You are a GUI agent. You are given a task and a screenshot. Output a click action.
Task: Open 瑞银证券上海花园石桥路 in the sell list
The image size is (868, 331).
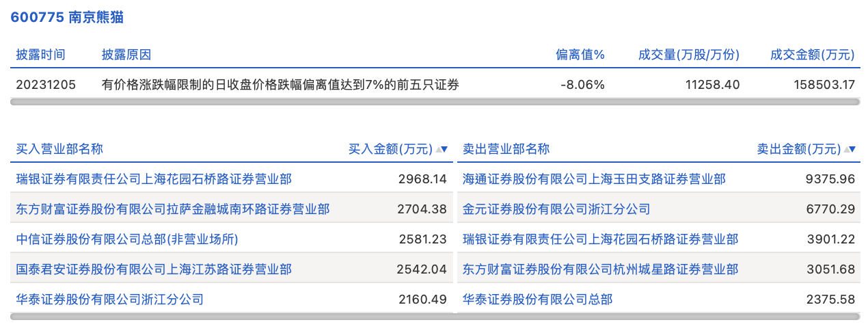tap(600, 239)
